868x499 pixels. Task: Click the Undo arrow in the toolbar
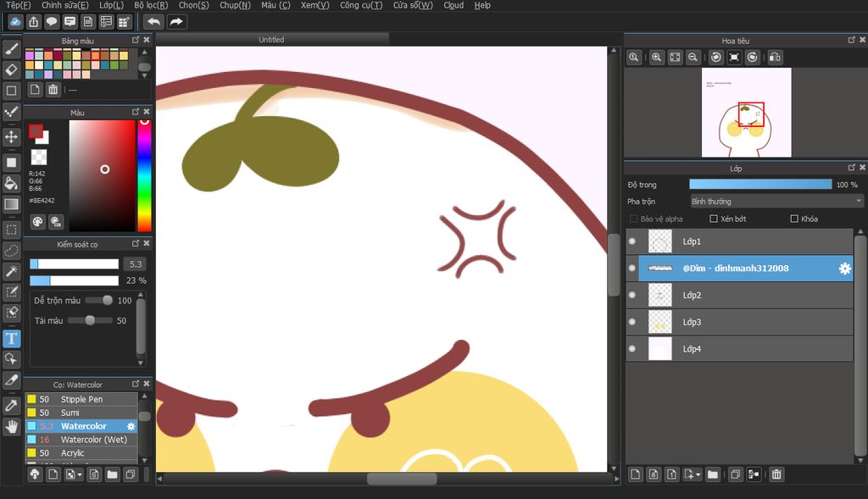point(154,22)
